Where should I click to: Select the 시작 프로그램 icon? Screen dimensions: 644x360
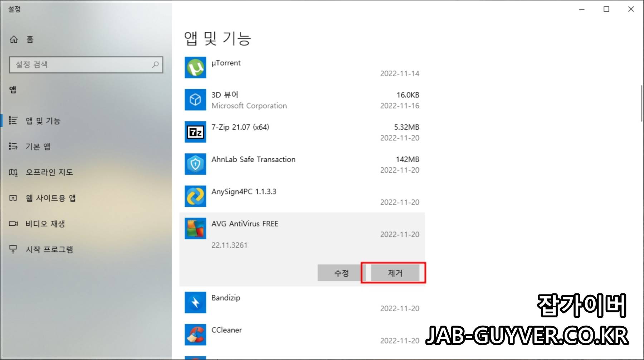[13, 249]
